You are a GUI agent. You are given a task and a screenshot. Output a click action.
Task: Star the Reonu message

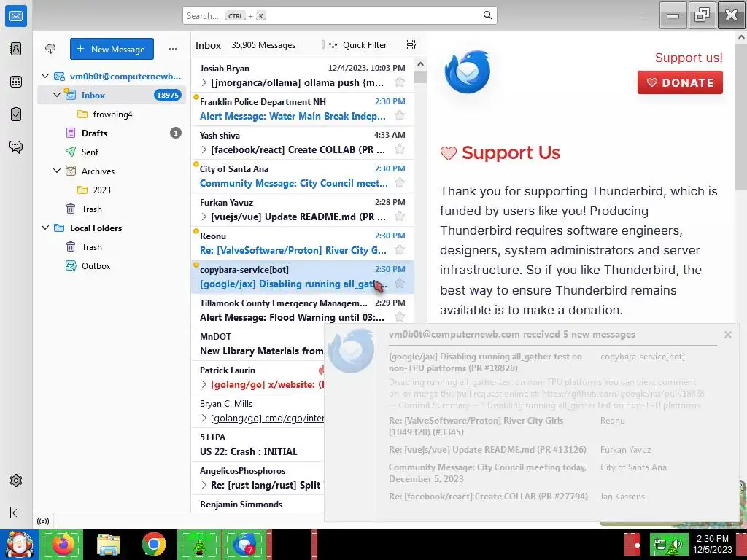coord(400,250)
